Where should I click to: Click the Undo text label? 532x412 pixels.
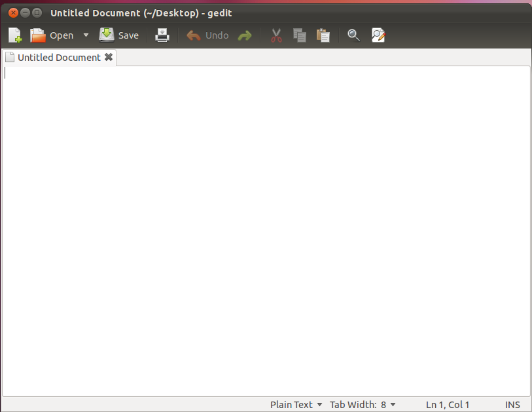(x=217, y=35)
